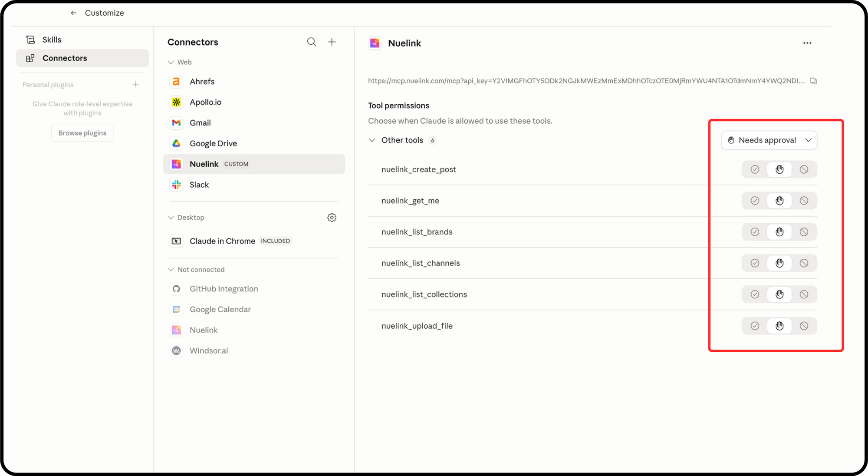Open the Needs approval dropdown
This screenshot has width=868, height=476.
(x=769, y=140)
